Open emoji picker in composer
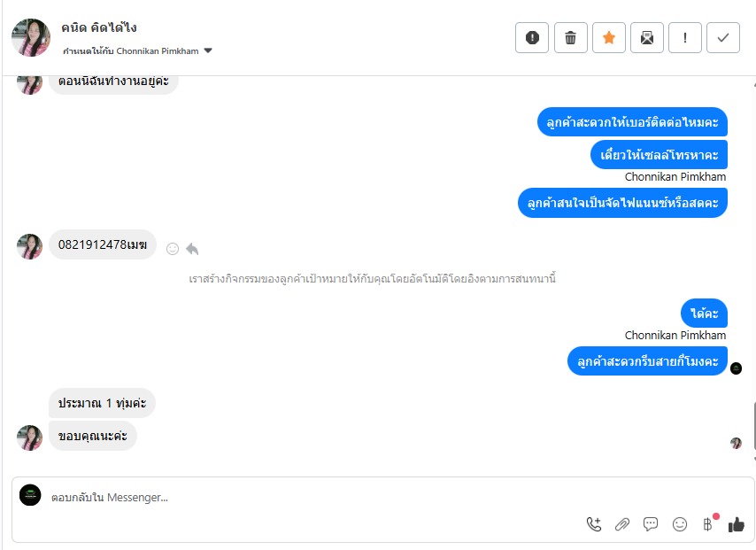This screenshot has width=756, height=550. tap(680, 524)
